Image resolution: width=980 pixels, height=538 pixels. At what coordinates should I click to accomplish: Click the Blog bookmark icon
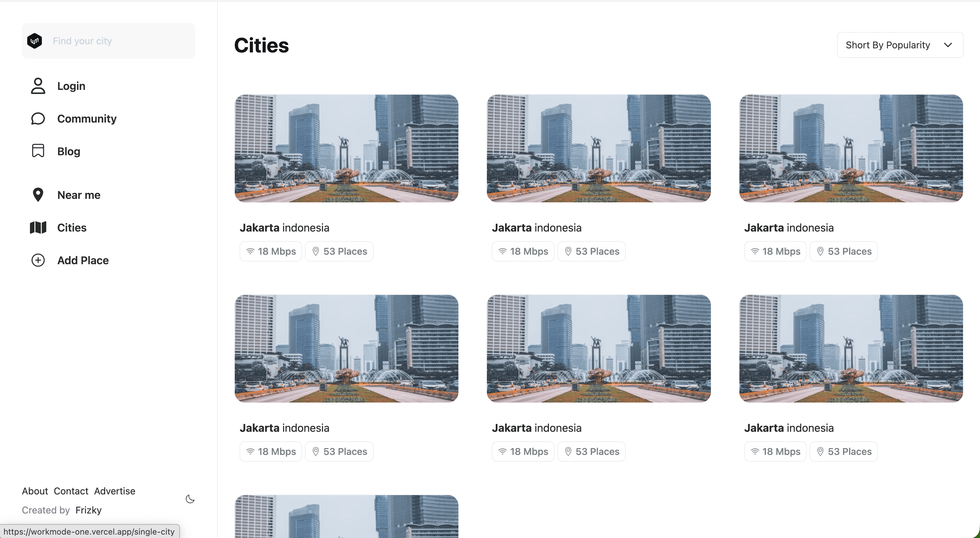38,151
